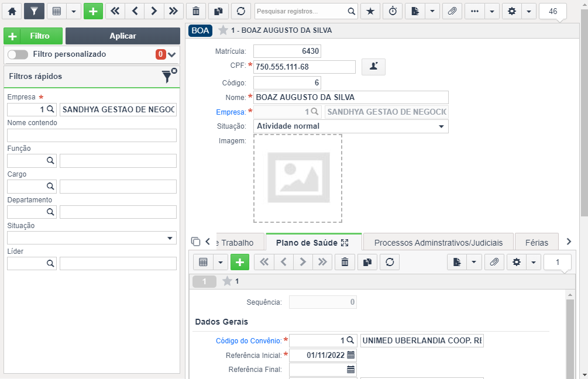Open Processos Adminstrativos/Judiciais tab
The image size is (588, 379).
pos(438,243)
